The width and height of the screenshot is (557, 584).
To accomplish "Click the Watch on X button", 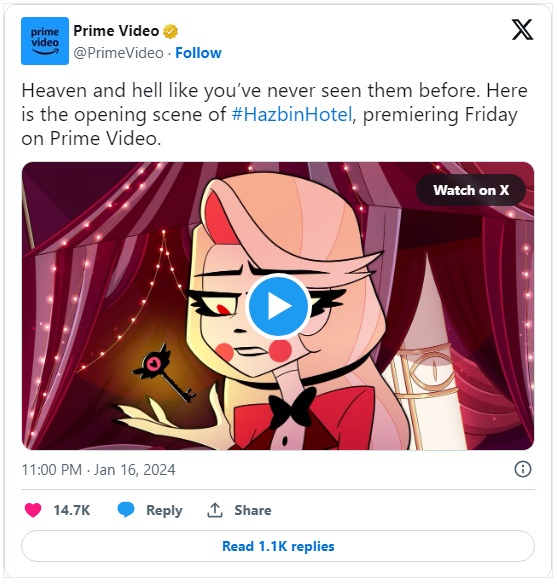I will pyautogui.click(x=471, y=190).
